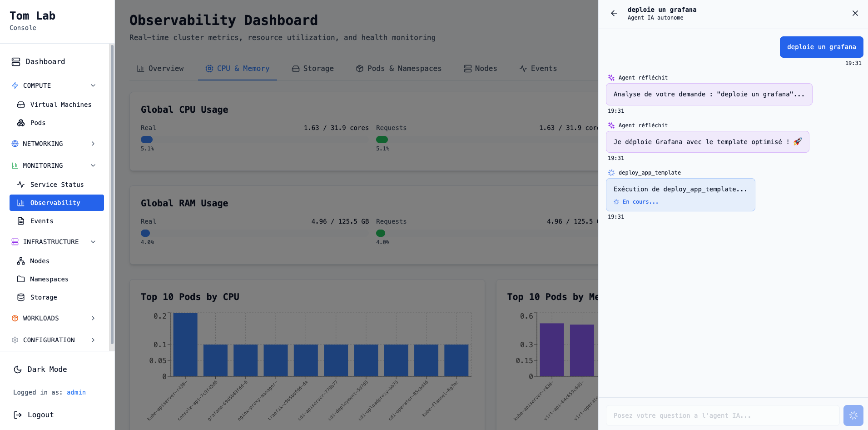Screen dimensions: 868x430
Task: Open the Pods & Namespaces tab
Action: (398, 69)
